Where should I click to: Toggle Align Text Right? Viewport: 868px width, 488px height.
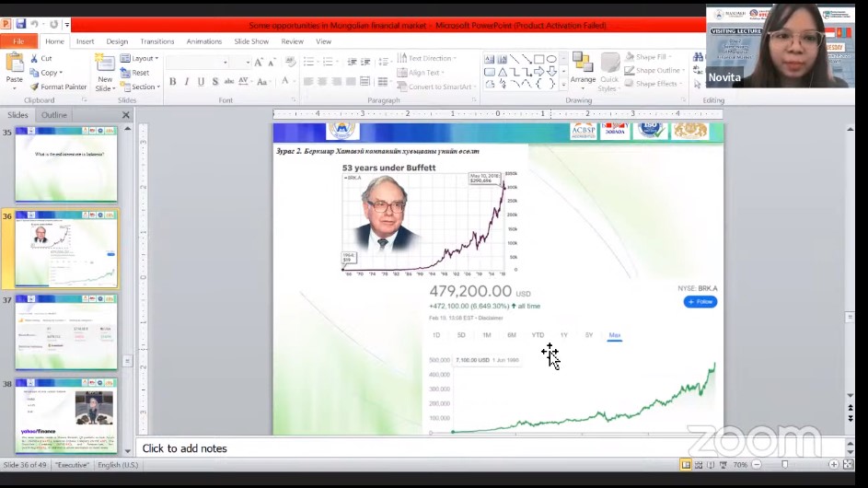click(x=337, y=81)
